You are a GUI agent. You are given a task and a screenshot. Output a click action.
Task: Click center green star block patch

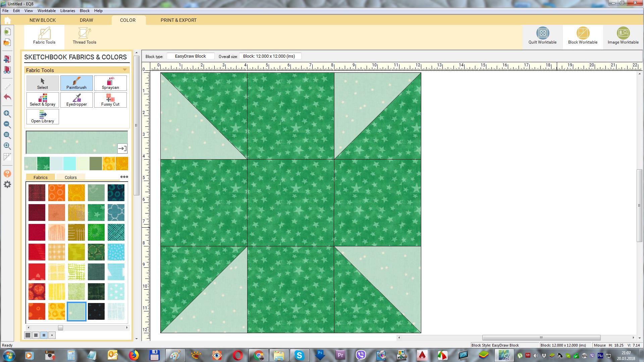point(291,203)
